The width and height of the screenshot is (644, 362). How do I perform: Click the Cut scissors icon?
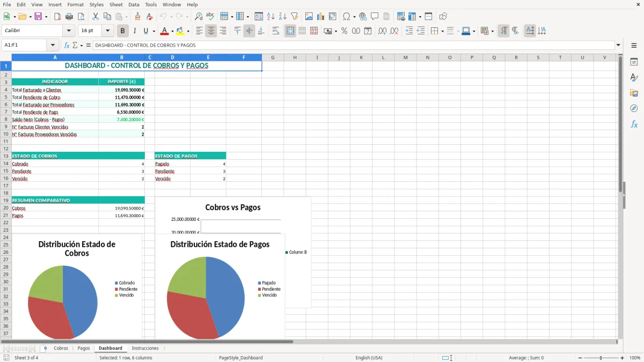tap(96, 17)
